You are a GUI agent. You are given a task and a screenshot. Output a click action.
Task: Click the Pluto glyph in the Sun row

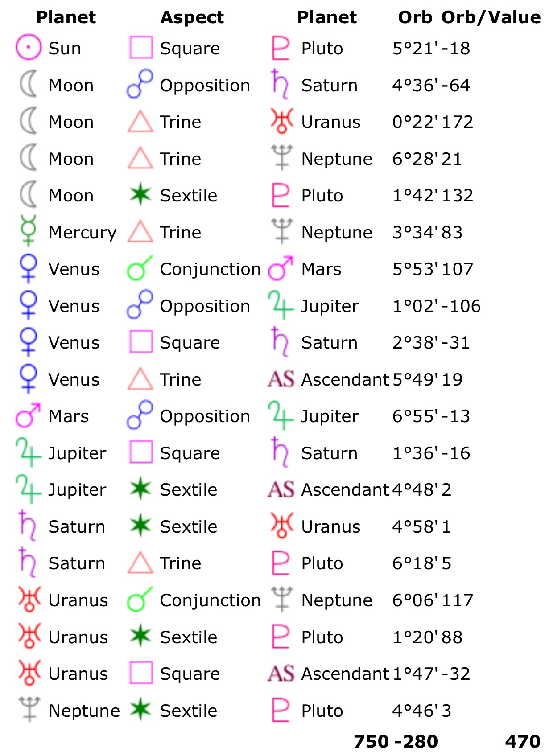281,48
